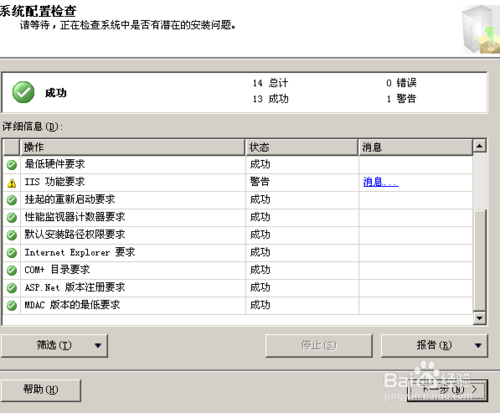500x413 pixels.
Task: Open the 报告(R) report dropdown
Action: (434, 346)
